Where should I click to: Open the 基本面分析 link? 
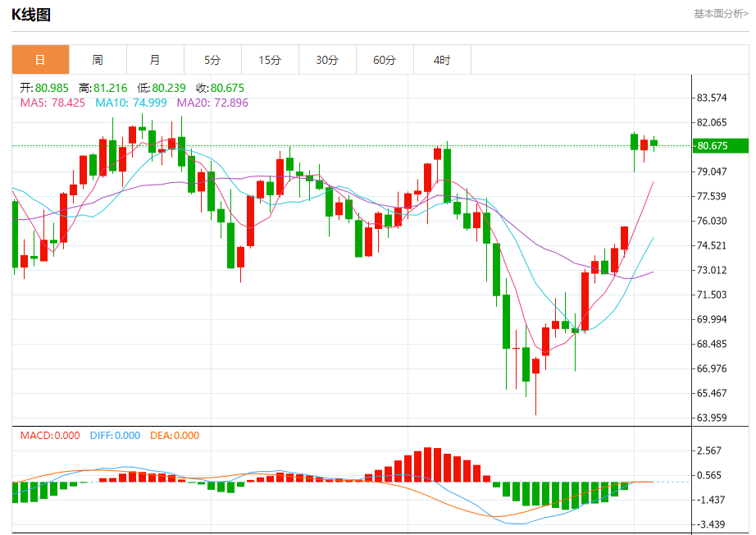tap(721, 14)
